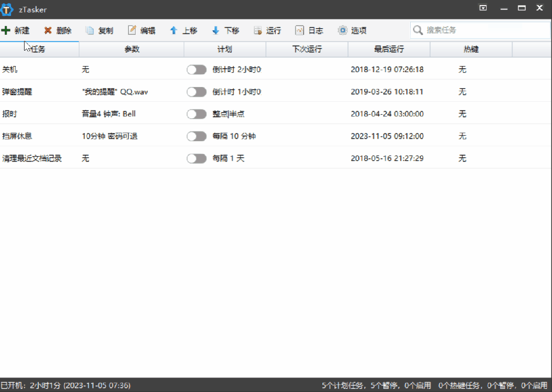Enable the 关机 shutdown task toggle
The height and width of the screenshot is (392, 552).
196,69
